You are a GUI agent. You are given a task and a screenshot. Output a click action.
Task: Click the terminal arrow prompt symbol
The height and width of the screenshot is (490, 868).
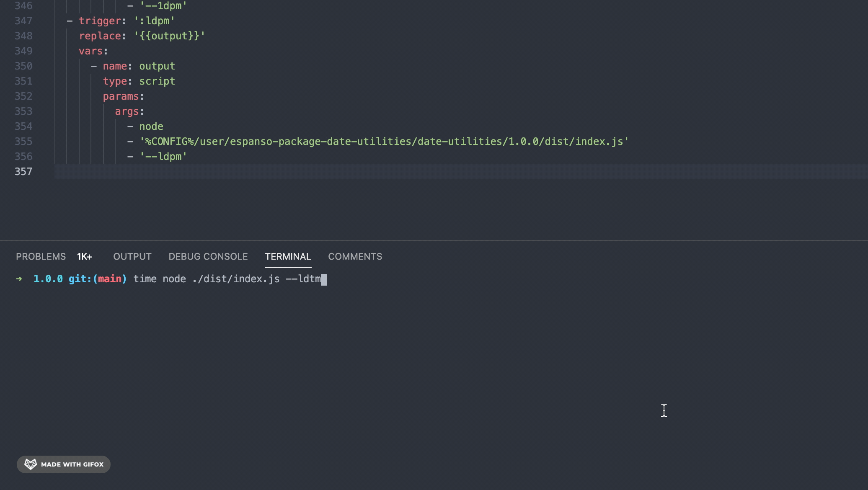(x=19, y=279)
